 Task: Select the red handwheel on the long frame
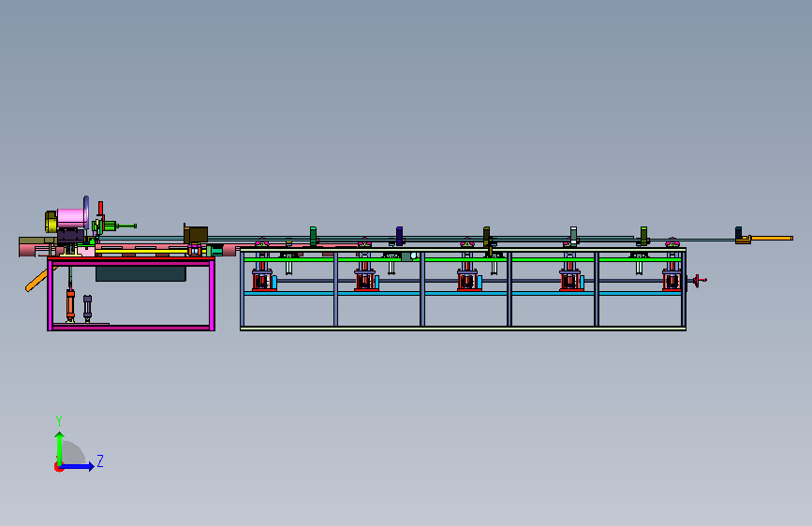click(697, 280)
